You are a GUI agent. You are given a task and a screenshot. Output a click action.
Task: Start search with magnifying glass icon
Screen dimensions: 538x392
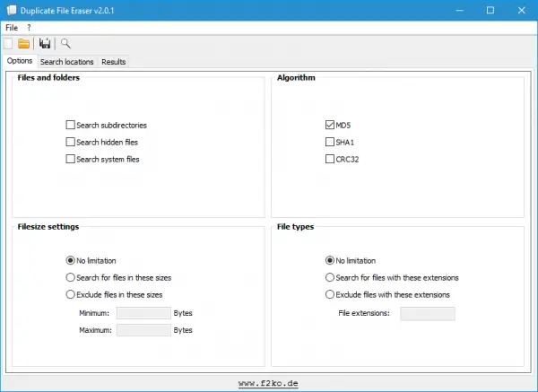point(65,44)
